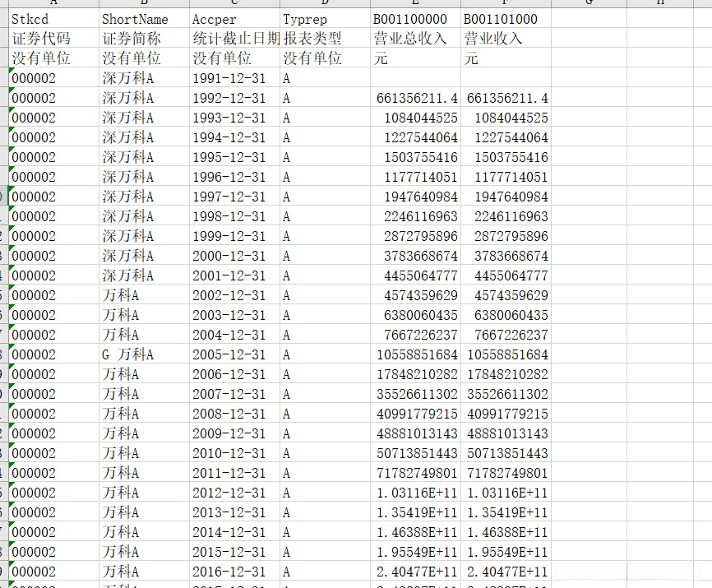
Task: Click 1227544064 in the 营业总收入 column
Action: 415,137
